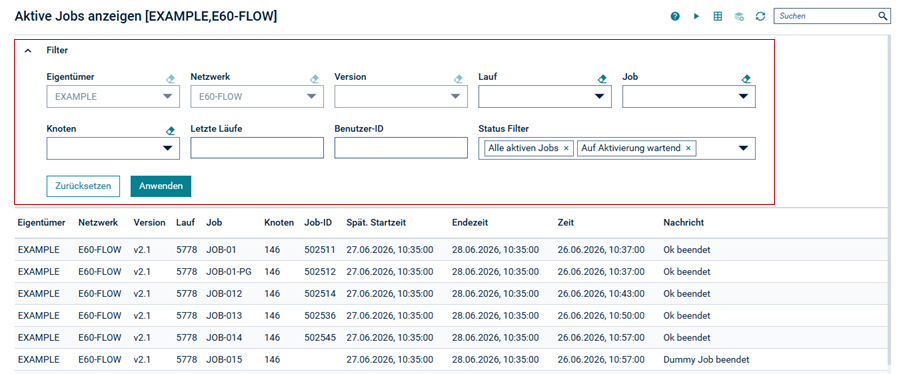Open the Lauf dropdown
The width and height of the screenshot is (901, 374).
(545, 97)
